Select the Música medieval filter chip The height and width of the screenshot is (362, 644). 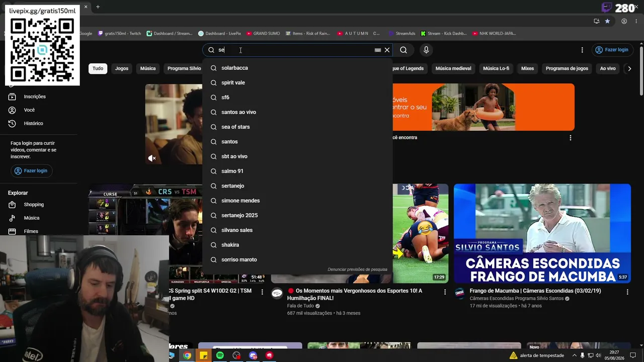[453, 68]
